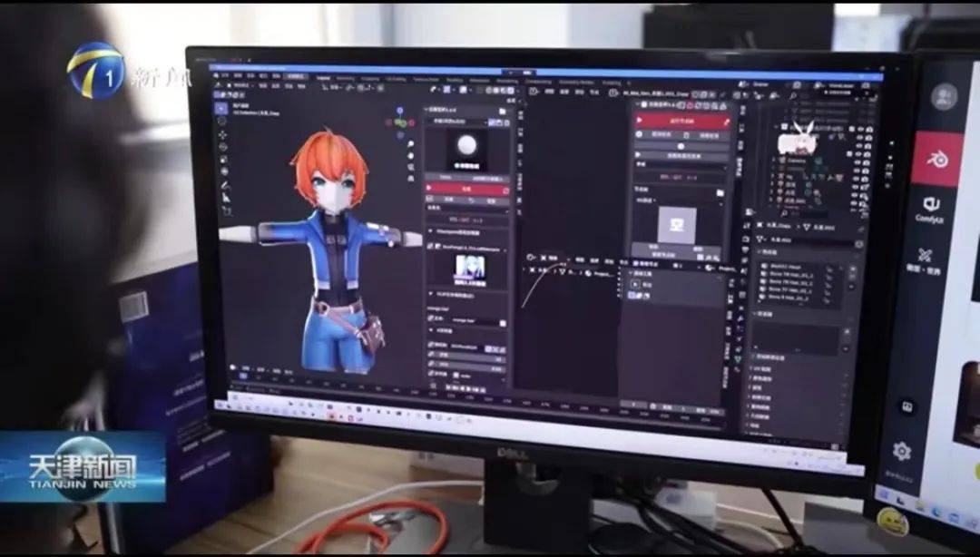Click the anime image thumbnail in the side panel
The height and width of the screenshot is (557, 980).
pos(468,269)
